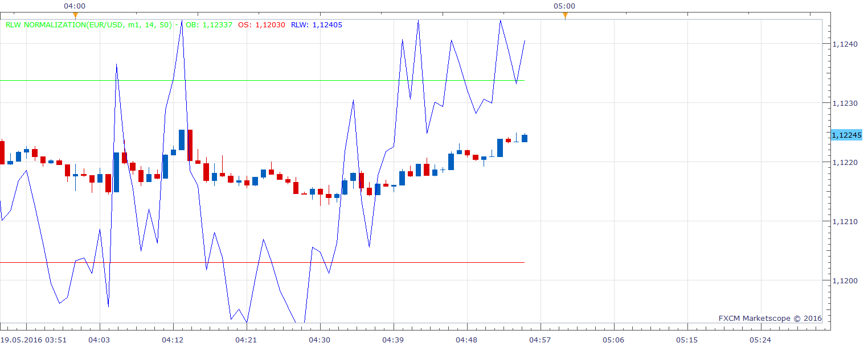Click the current price tag 1,12245
The width and height of the screenshot is (868, 347).
pos(846,135)
